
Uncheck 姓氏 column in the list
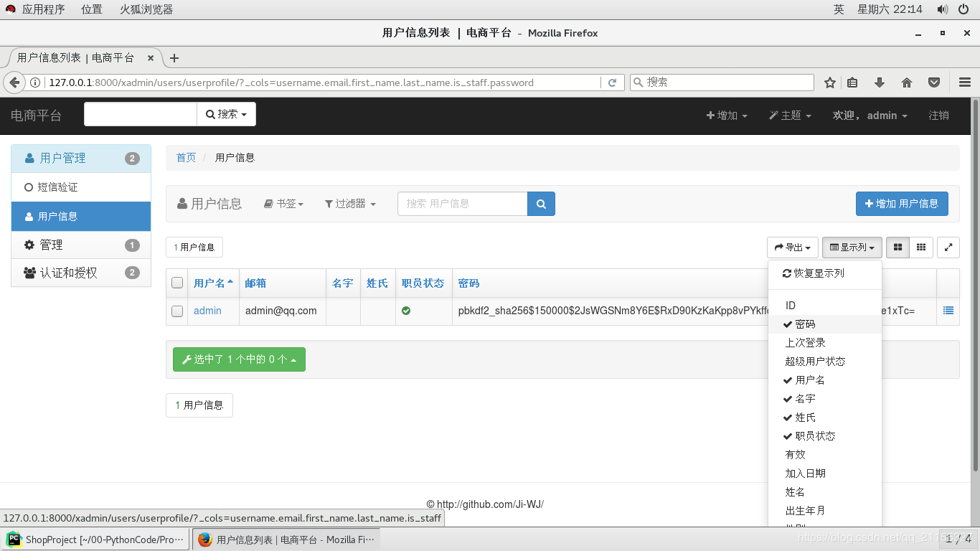[x=824, y=418]
